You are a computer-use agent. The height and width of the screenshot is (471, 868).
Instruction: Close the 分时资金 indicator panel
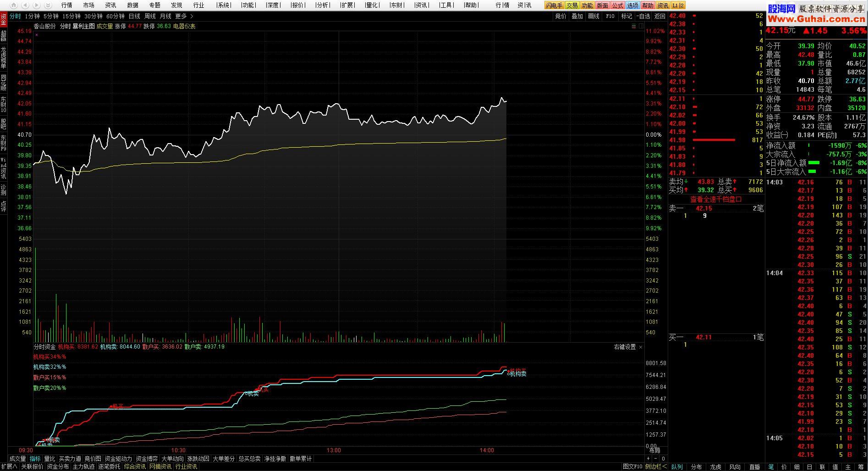click(641, 347)
